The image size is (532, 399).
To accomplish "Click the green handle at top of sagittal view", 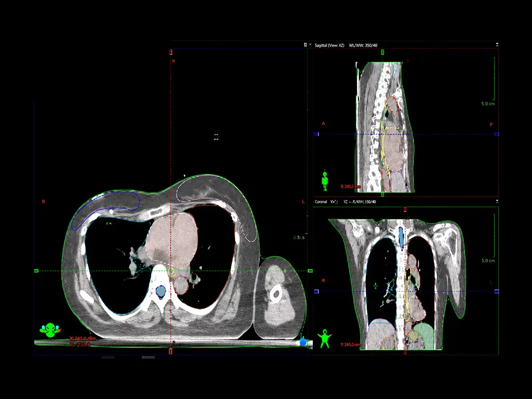I will coord(383,52).
